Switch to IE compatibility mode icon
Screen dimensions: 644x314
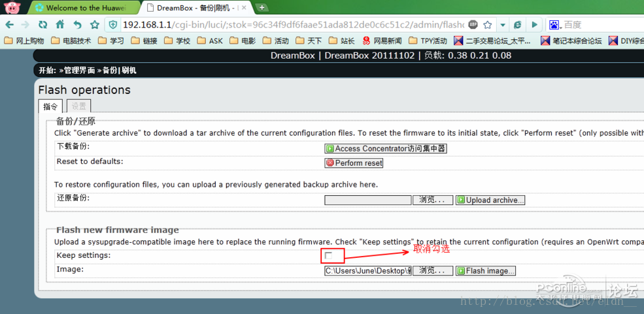[518, 25]
